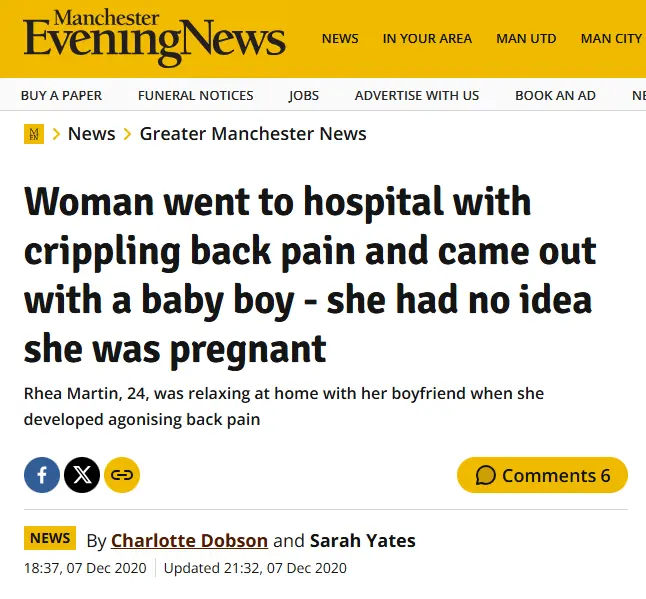This screenshot has width=646, height=599.
Task: View author Sarah Yates
Action: tap(362, 541)
